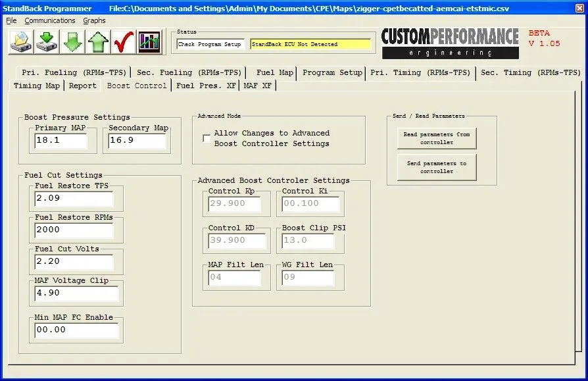This screenshot has height=381, width=588.
Task: Go to the Timing Map tab
Action: pyautogui.click(x=37, y=86)
